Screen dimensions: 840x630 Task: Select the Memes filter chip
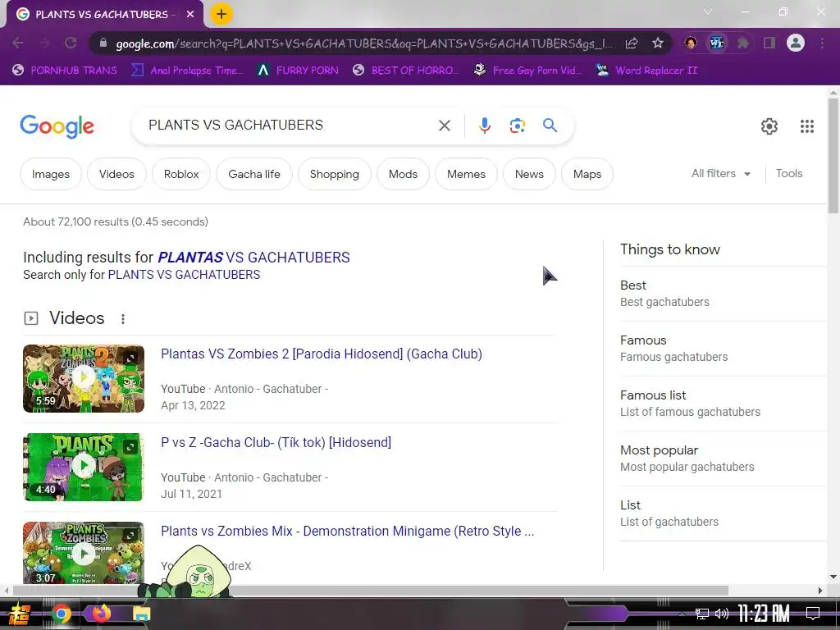tap(466, 174)
